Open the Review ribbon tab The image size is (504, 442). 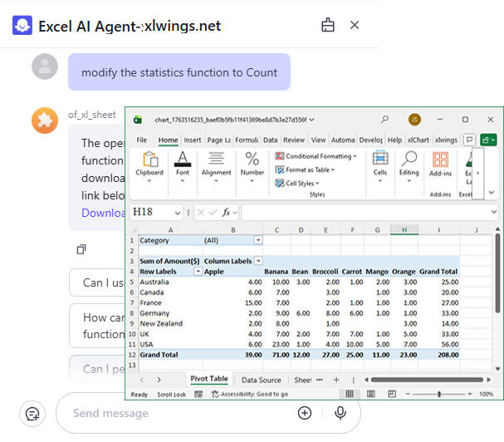[x=293, y=140]
